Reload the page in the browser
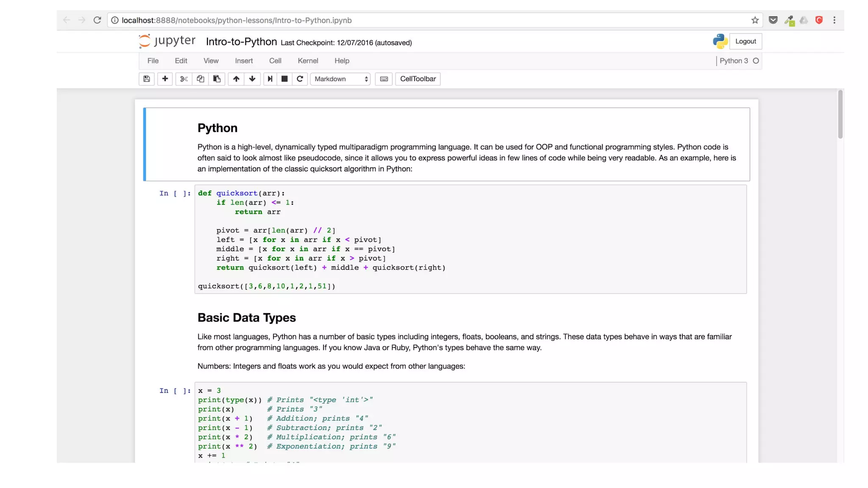Viewport: 868px width, 488px height. pos(97,20)
